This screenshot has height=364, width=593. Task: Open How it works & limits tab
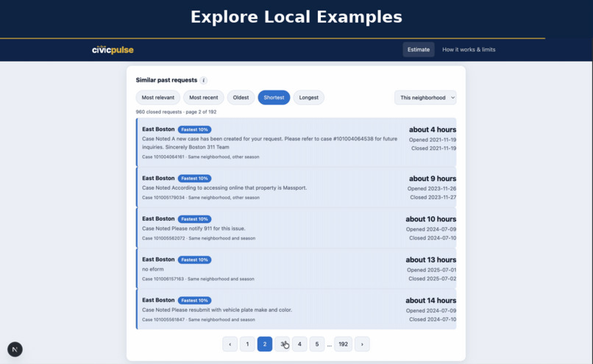coord(469,49)
